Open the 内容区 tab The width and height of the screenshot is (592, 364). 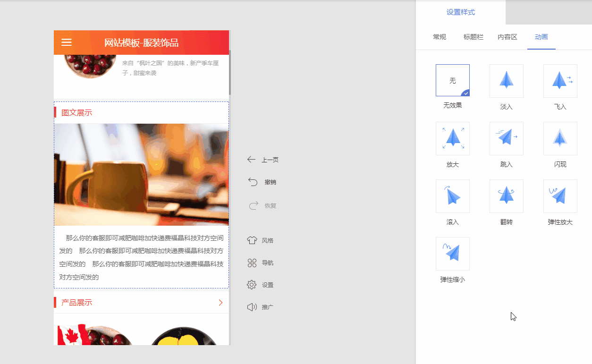tap(507, 37)
